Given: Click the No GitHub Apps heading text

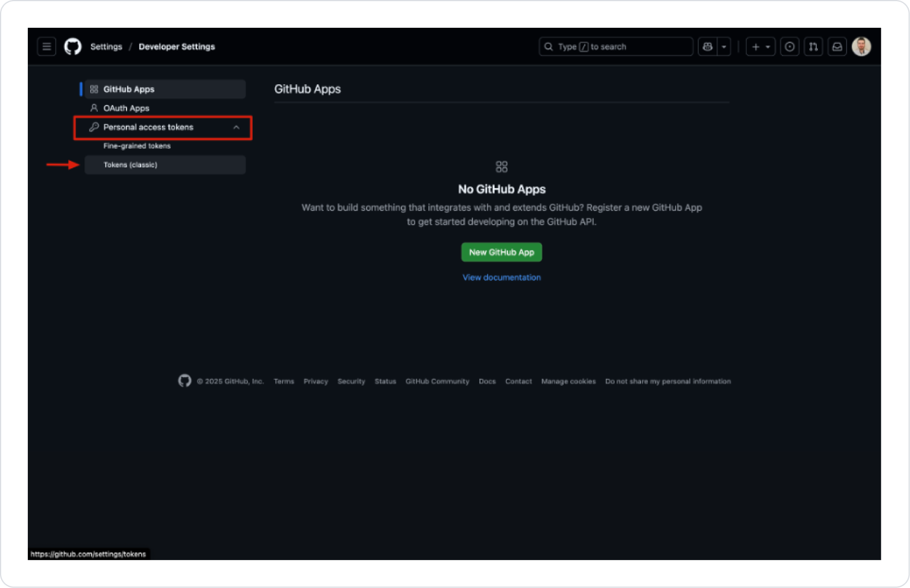Looking at the screenshot, I should coord(502,189).
